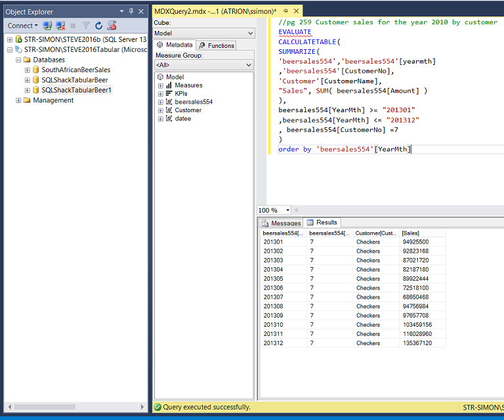Viewport: 504px width, 420px height.
Task: Click the Connect Object Explorer icon
Action: click(x=47, y=26)
